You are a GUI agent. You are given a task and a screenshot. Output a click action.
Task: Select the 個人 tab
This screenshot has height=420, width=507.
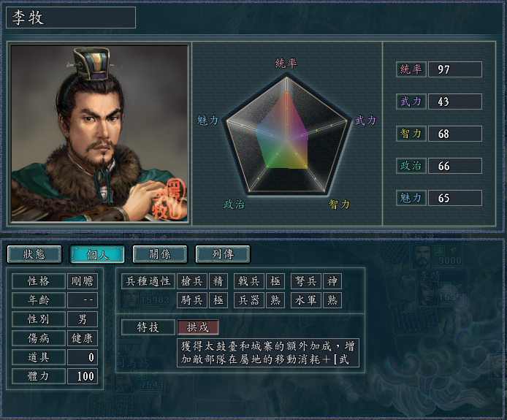97,254
